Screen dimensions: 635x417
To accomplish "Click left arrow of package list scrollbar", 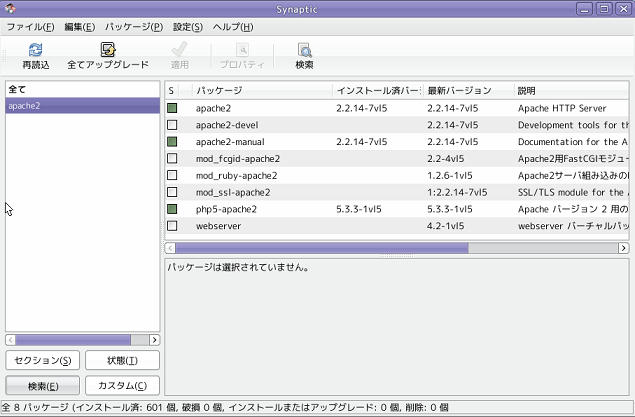I will tap(170, 248).
